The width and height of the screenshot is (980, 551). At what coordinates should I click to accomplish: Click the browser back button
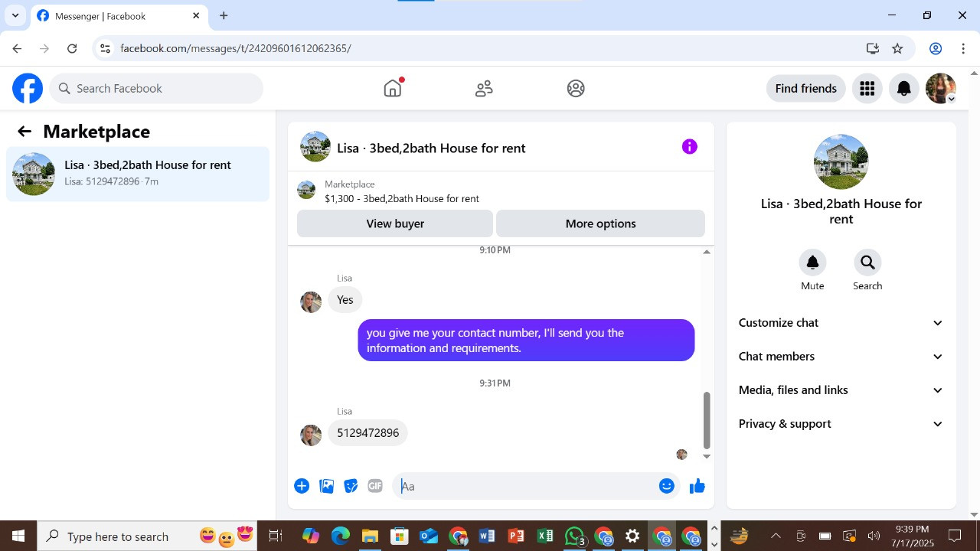(17, 48)
